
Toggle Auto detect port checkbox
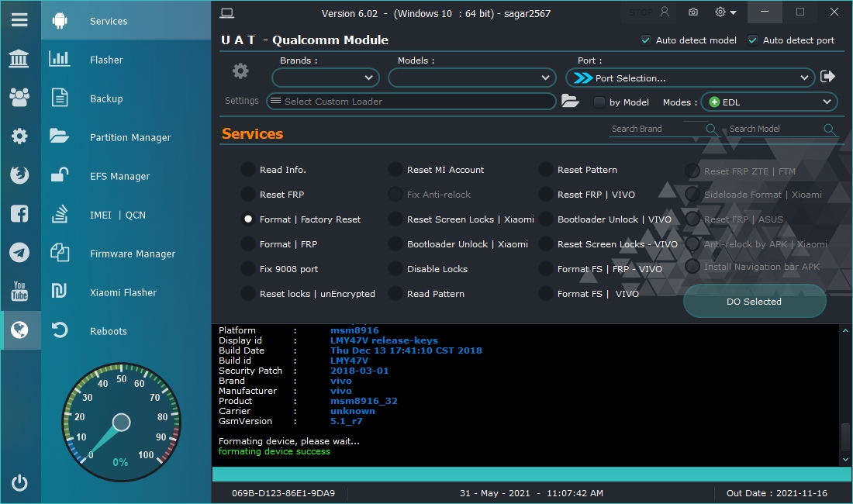click(x=753, y=40)
